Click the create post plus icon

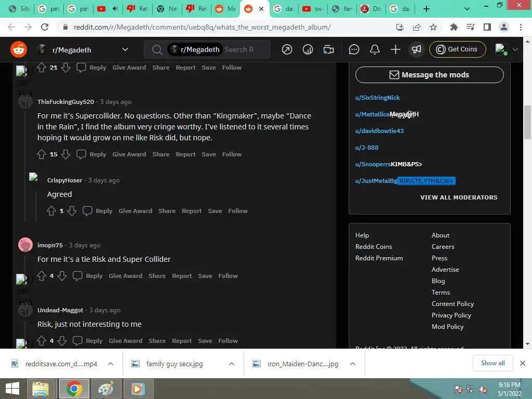[395, 49]
